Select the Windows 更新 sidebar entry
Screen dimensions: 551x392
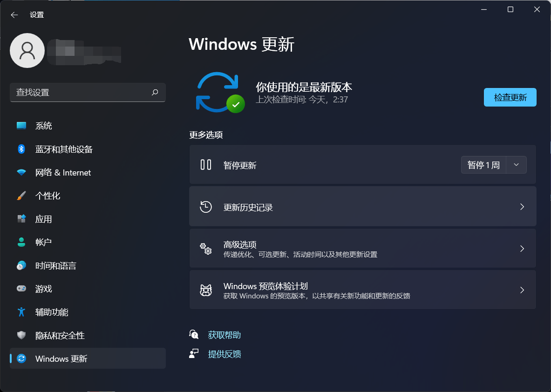tap(61, 358)
